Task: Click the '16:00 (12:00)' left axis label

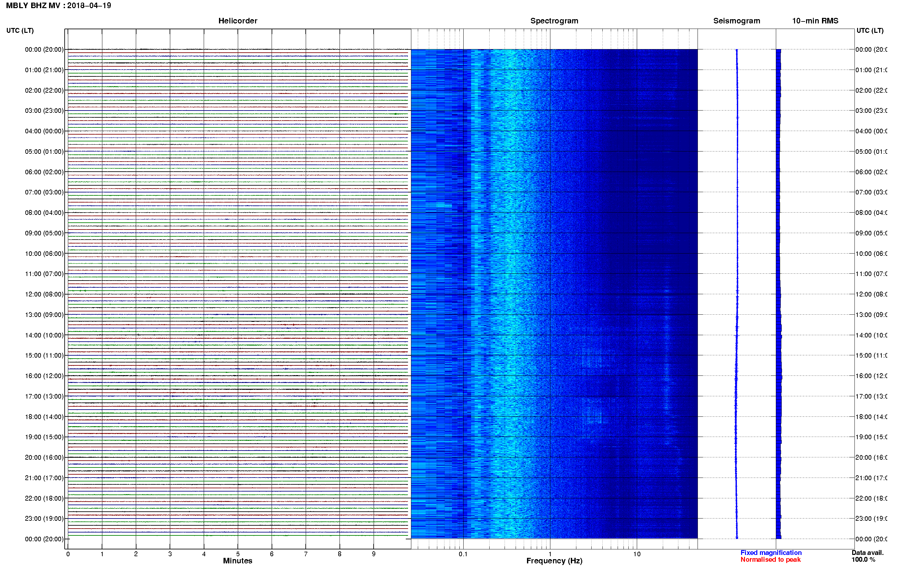Action: tap(44, 376)
